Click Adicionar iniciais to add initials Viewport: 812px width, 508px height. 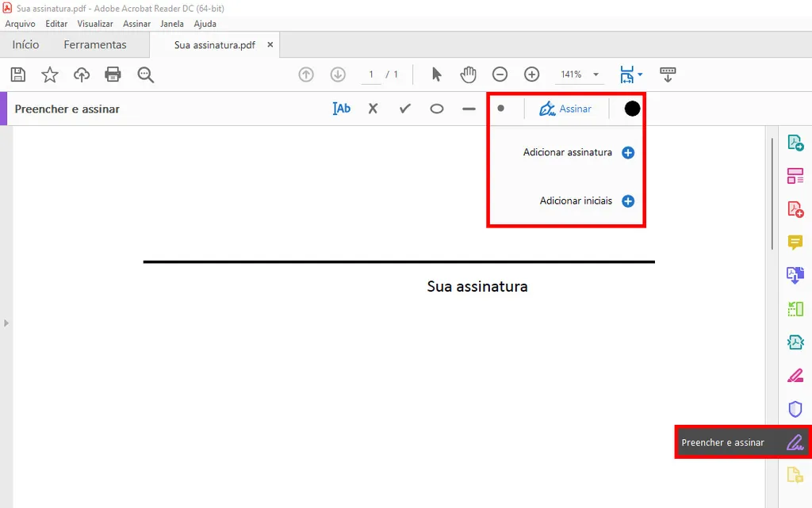(x=576, y=201)
